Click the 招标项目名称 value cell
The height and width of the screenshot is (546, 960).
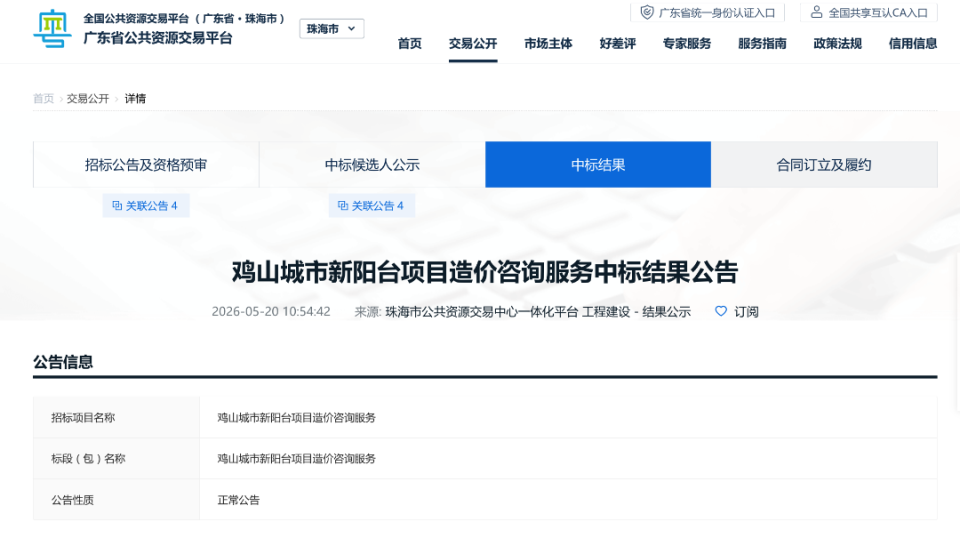tap(568, 417)
